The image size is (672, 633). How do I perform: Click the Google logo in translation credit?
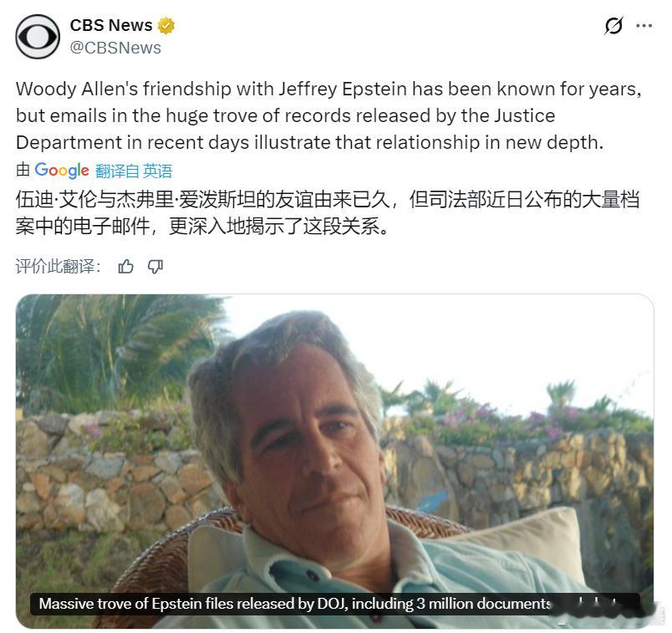[x=62, y=171]
